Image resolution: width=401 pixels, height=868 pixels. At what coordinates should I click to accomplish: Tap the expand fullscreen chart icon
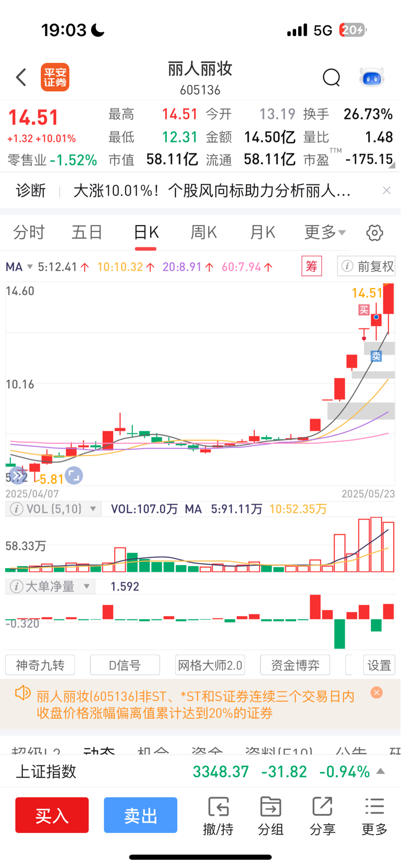tap(74, 475)
